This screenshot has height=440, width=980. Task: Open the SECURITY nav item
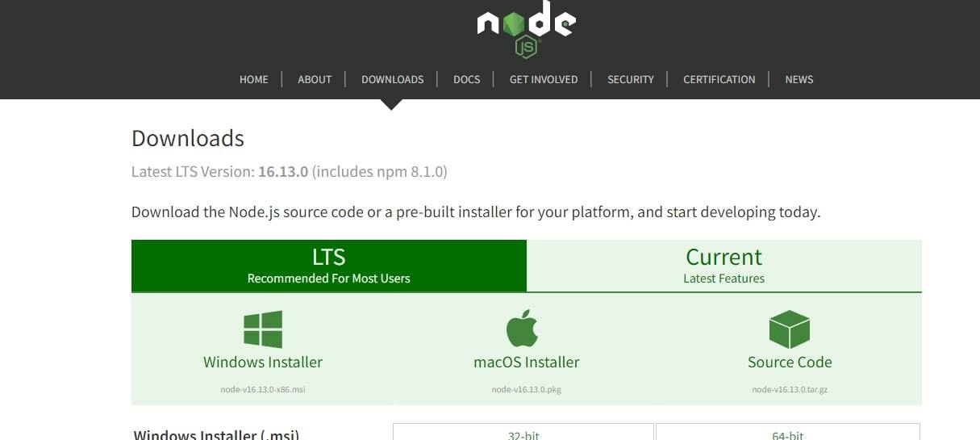click(x=631, y=79)
